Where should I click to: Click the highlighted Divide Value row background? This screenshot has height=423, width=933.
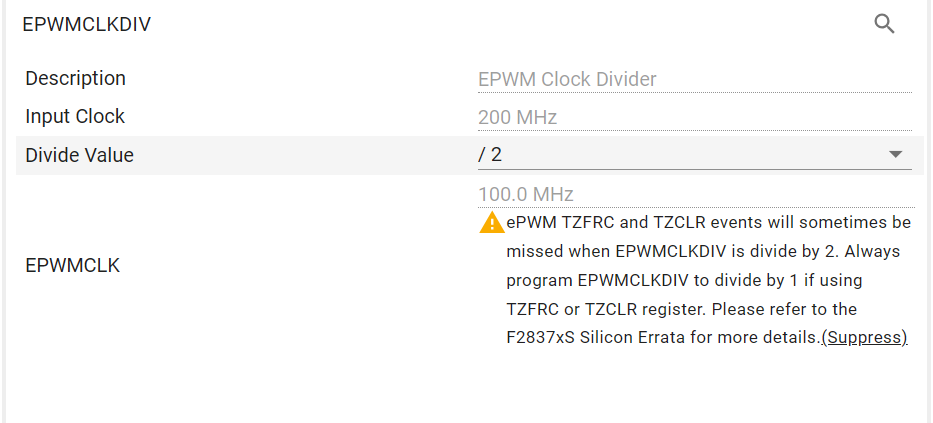[x=300, y=155]
